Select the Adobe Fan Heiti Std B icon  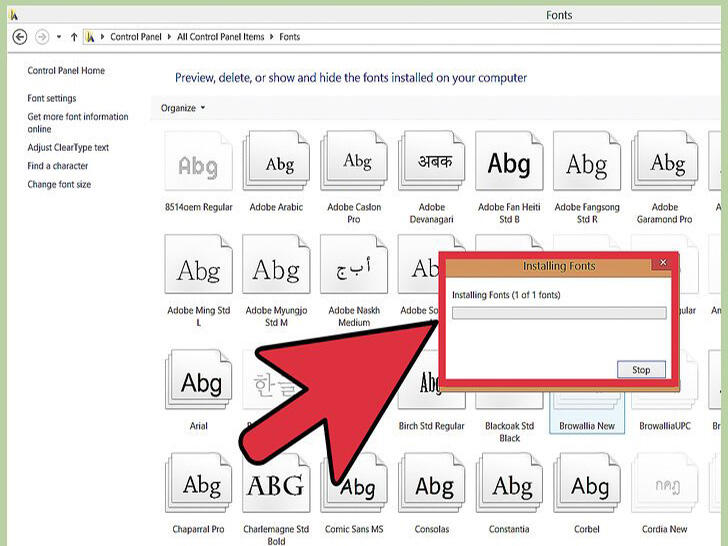click(x=509, y=162)
